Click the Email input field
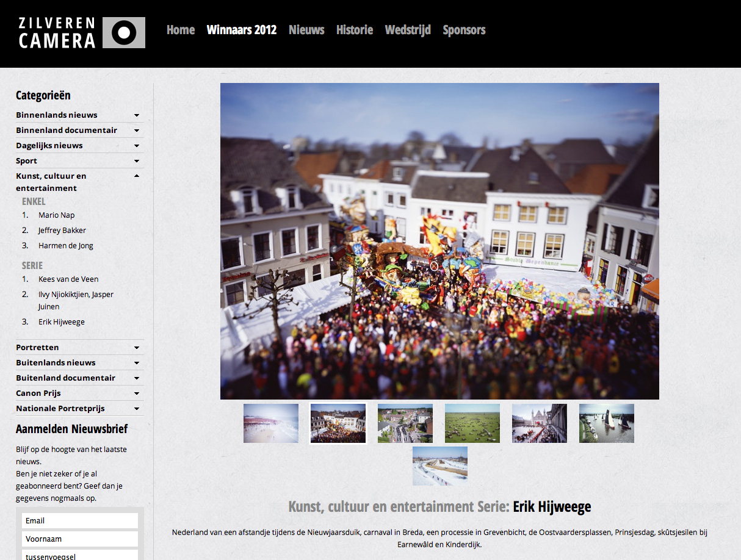The width and height of the screenshot is (741, 560). tap(80, 521)
